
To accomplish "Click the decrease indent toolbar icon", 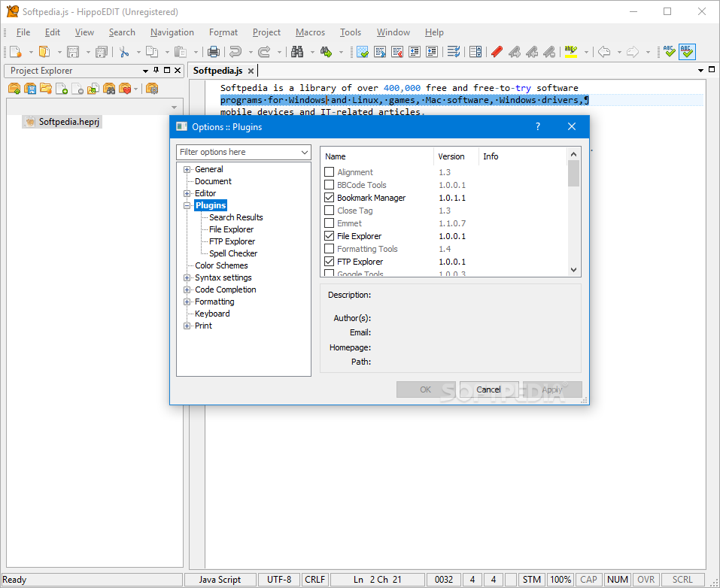I will click(415, 51).
